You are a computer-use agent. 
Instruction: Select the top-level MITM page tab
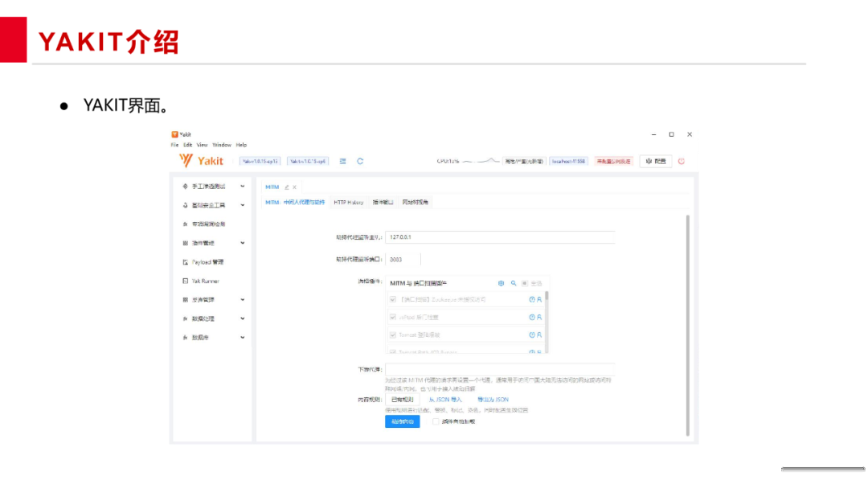272,187
